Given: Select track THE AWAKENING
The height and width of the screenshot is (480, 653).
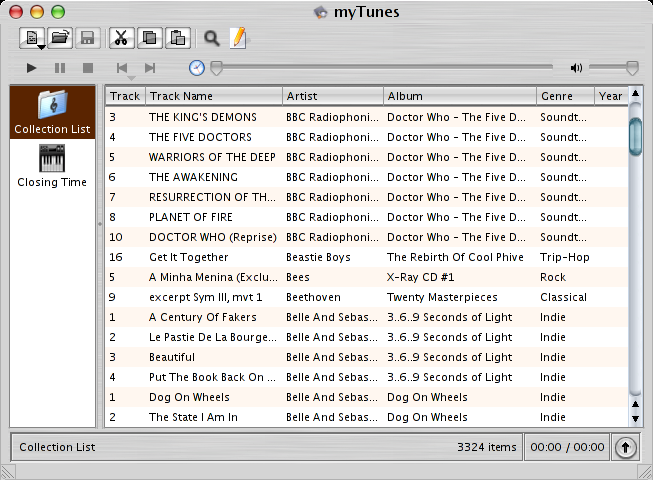Looking at the screenshot, I should click(366, 177).
